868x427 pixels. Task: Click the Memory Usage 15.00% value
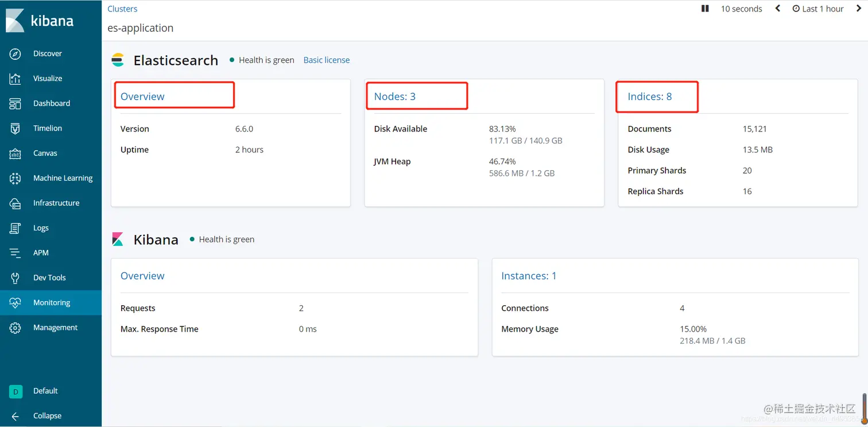tap(693, 329)
